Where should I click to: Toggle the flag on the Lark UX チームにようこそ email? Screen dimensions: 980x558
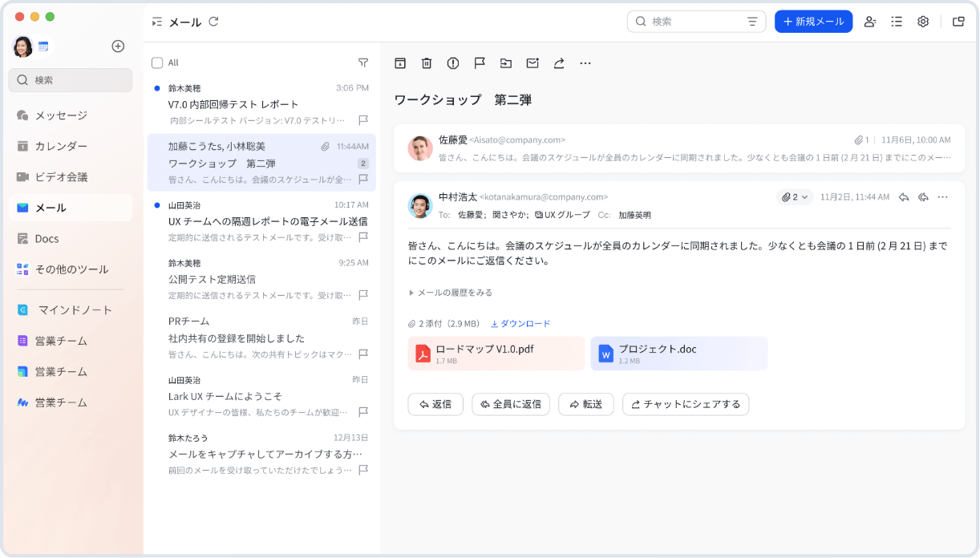point(363,412)
